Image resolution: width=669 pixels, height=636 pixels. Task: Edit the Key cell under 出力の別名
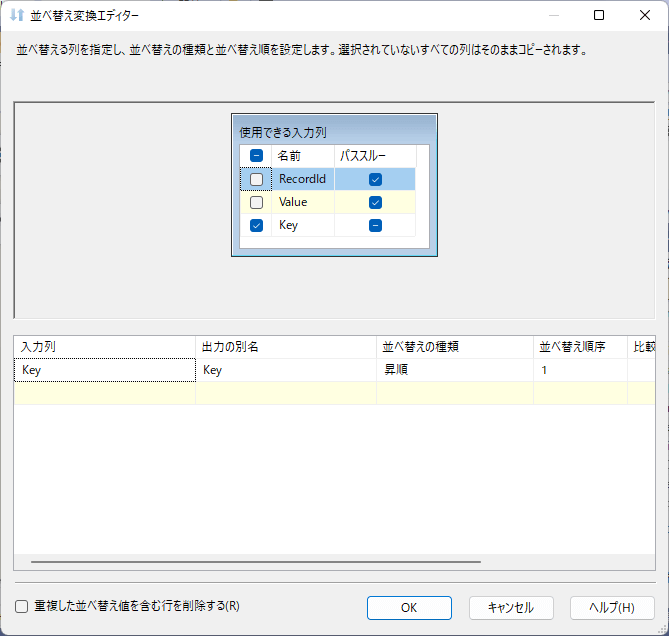click(286, 370)
